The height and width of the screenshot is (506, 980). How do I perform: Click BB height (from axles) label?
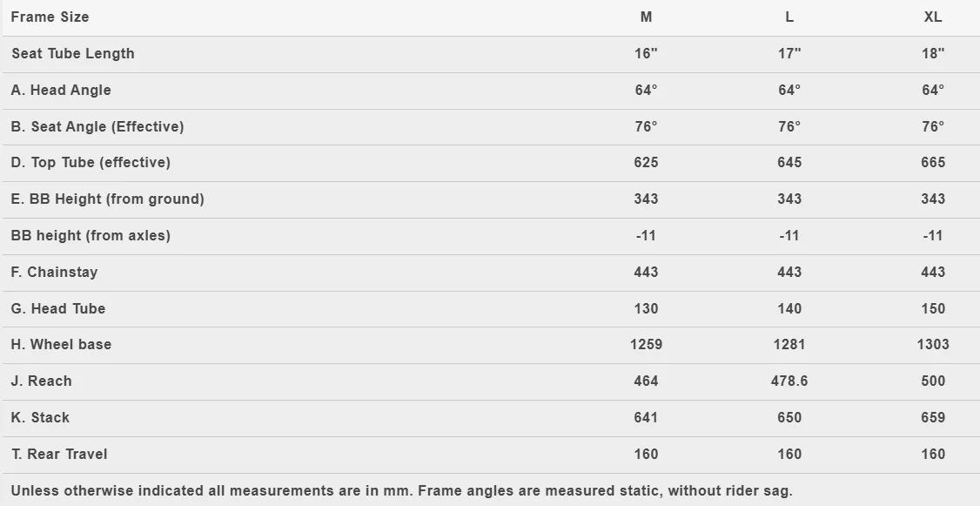pyautogui.click(x=91, y=236)
